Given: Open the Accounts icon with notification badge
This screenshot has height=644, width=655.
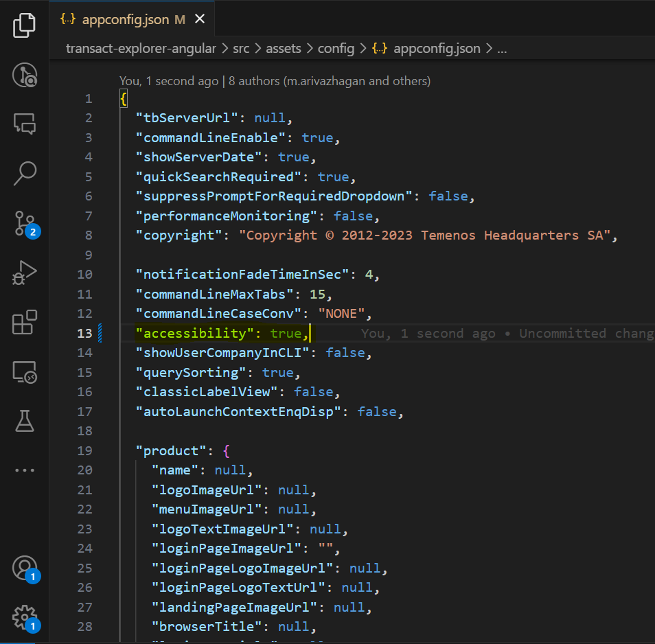Looking at the screenshot, I should click(25, 568).
